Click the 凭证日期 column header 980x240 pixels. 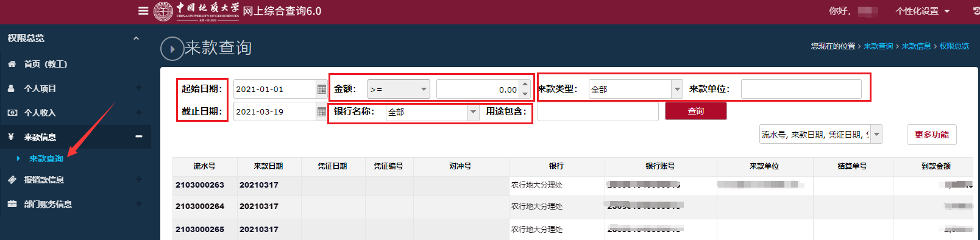click(333, 166)
